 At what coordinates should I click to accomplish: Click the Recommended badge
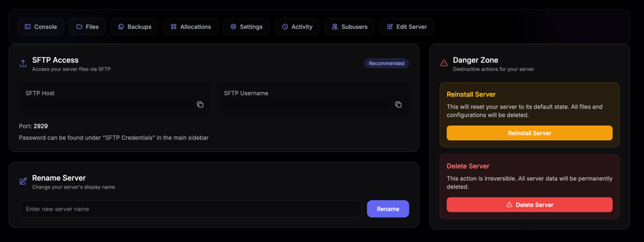pos(386,63)
